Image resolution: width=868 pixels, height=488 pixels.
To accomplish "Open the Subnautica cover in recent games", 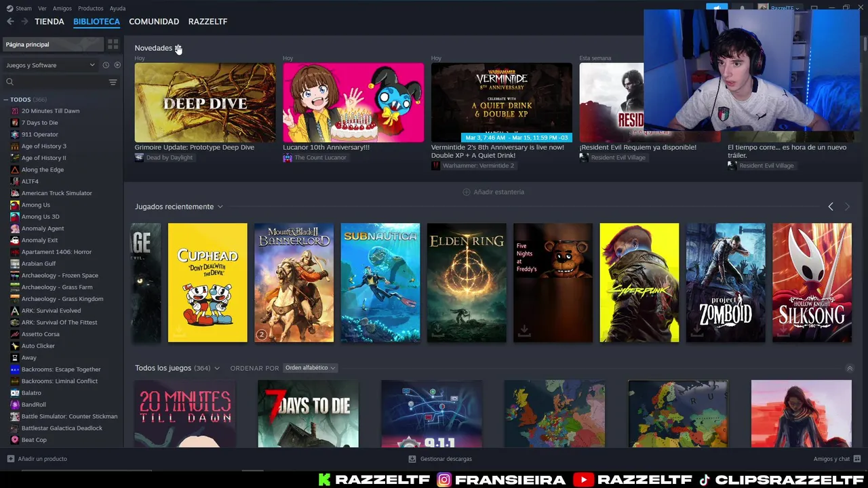I will click(380, 283).
